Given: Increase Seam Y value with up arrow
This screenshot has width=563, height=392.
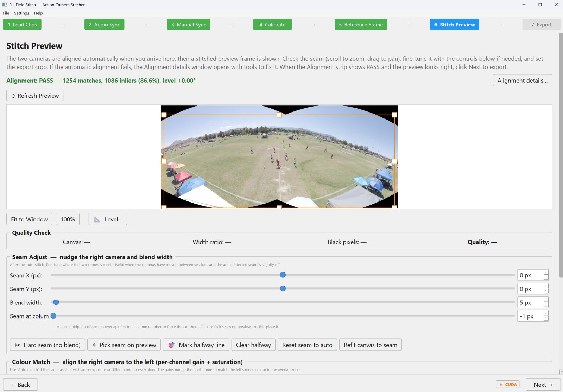Looking at the screenshot, I should (546, 286).
